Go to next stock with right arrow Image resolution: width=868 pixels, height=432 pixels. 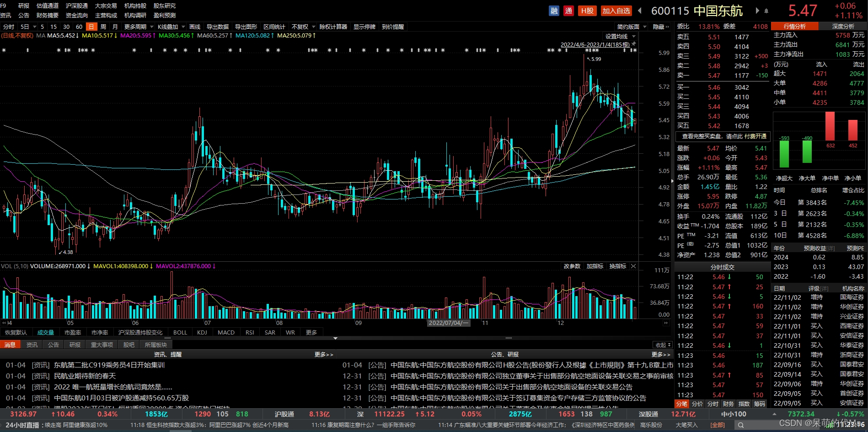pyautogui.click(x=757, y=11)
